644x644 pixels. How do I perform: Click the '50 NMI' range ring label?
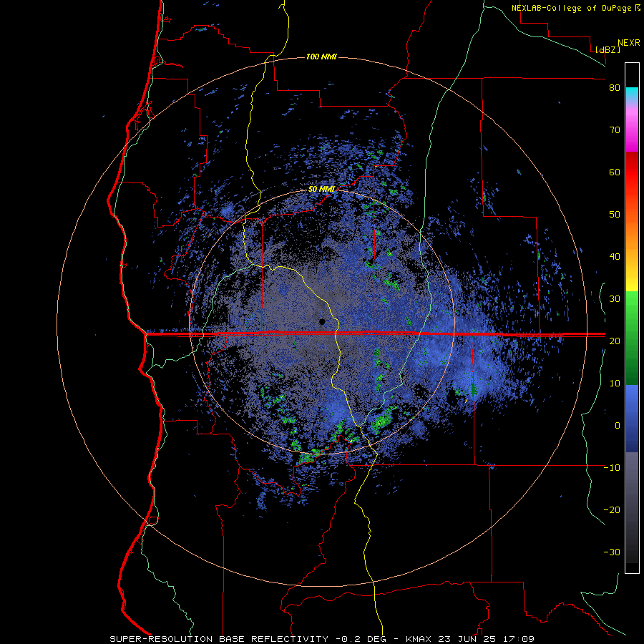click(x=321, y=190)
